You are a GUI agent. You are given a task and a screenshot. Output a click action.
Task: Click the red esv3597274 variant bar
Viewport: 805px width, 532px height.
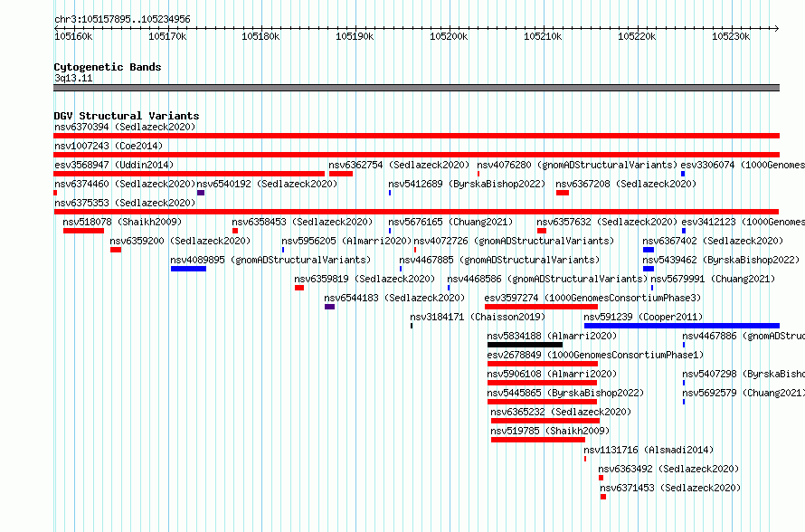(x=541, y=307)
